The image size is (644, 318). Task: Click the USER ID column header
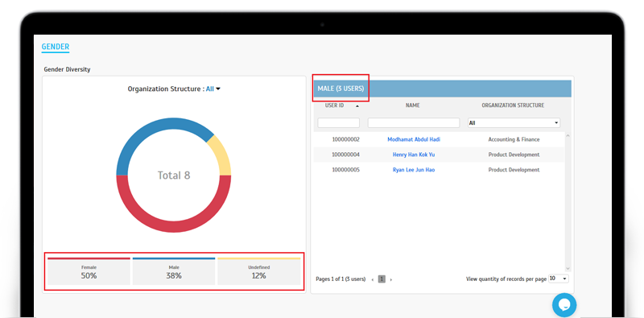click(x=334, y=105)
